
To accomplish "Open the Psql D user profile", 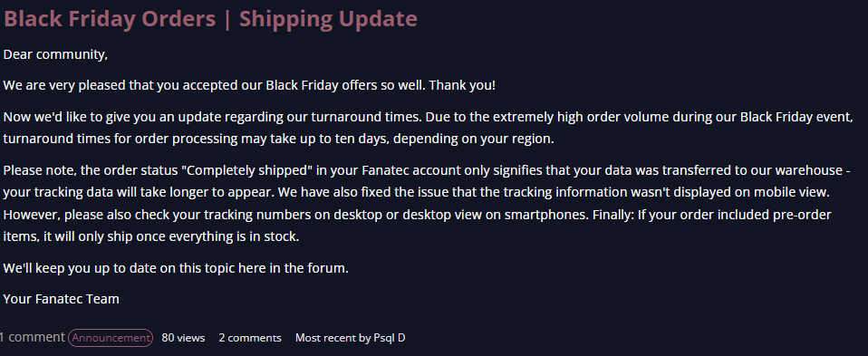I will click(390, 338).
